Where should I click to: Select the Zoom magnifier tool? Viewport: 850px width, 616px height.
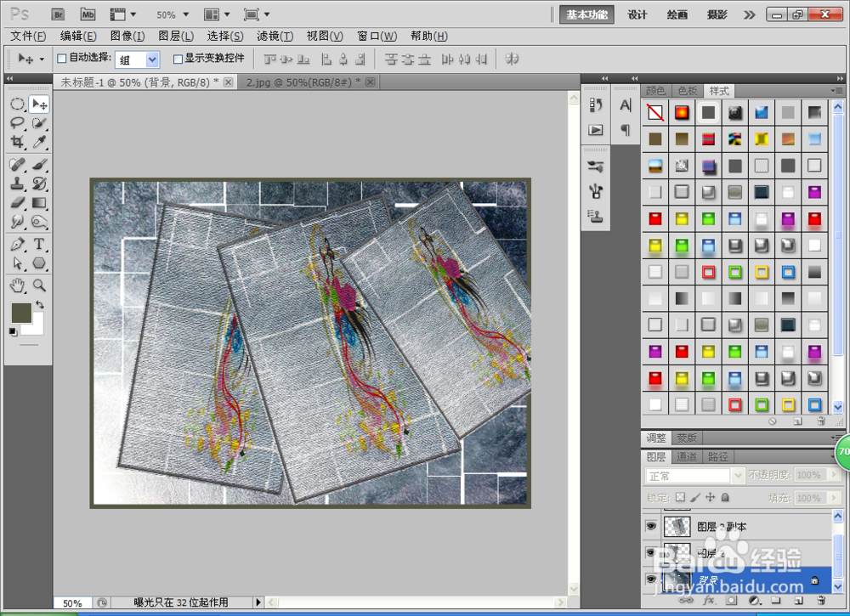(x=39, y=285)
